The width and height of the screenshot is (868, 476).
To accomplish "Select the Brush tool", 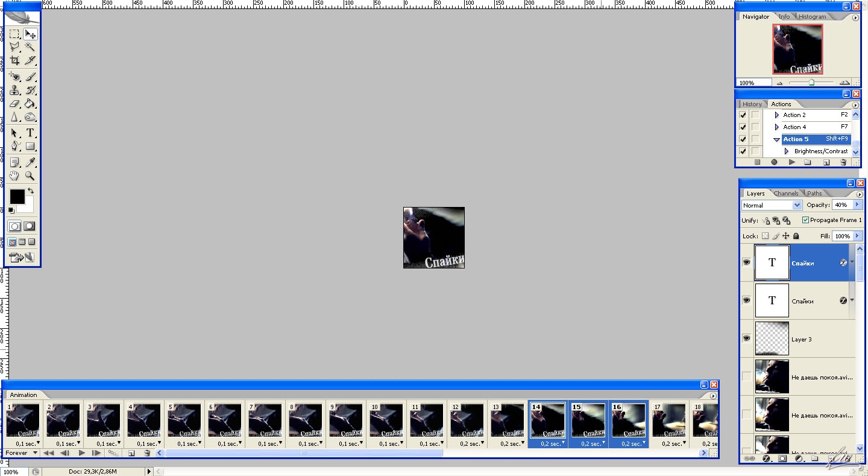I will point(30,77).
